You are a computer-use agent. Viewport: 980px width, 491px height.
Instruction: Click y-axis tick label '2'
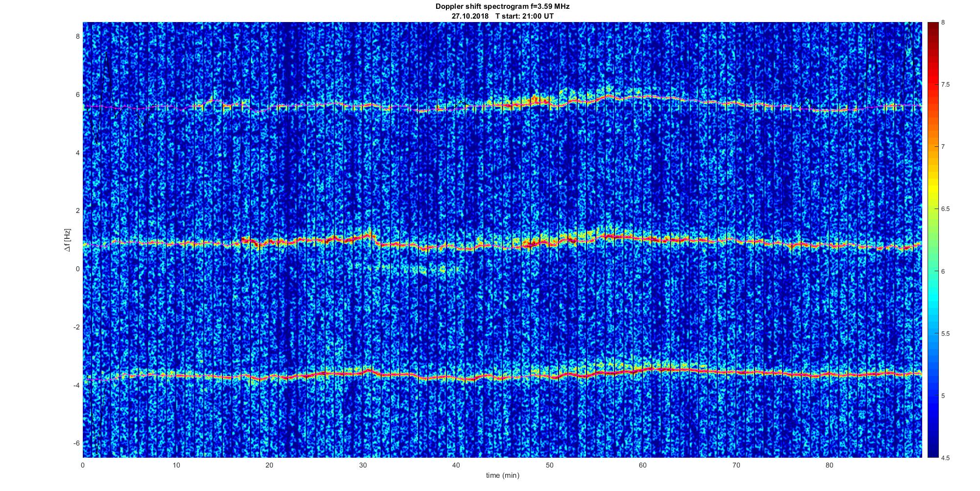click(77, 210)
